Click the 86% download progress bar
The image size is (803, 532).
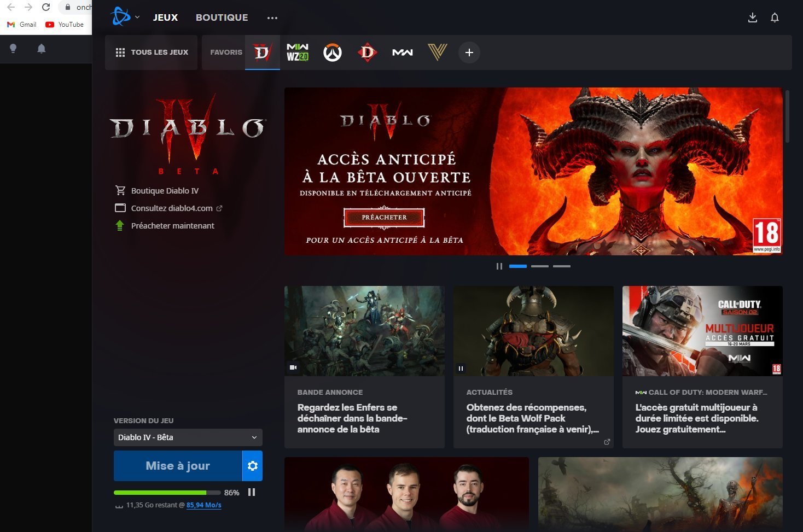pos(167,493)
